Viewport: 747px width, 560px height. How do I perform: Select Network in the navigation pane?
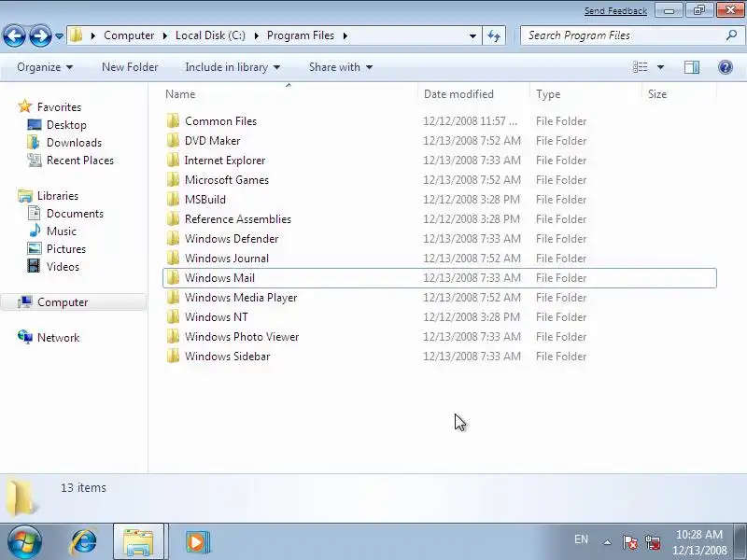tap(58, 338)
